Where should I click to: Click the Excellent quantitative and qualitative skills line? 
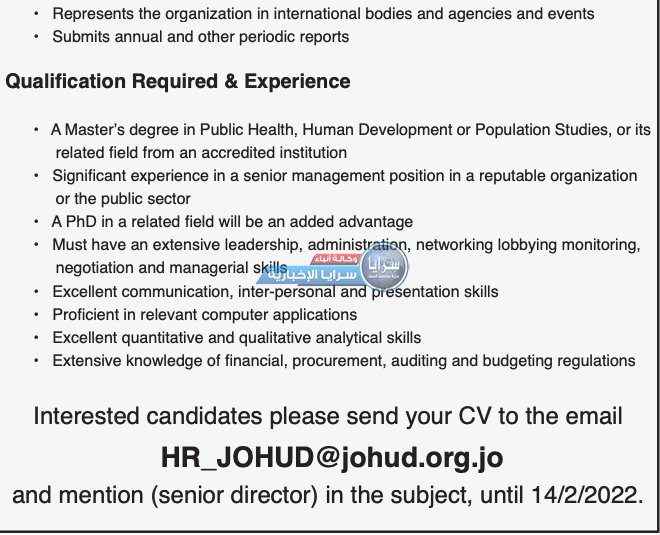tap(237, 338)
